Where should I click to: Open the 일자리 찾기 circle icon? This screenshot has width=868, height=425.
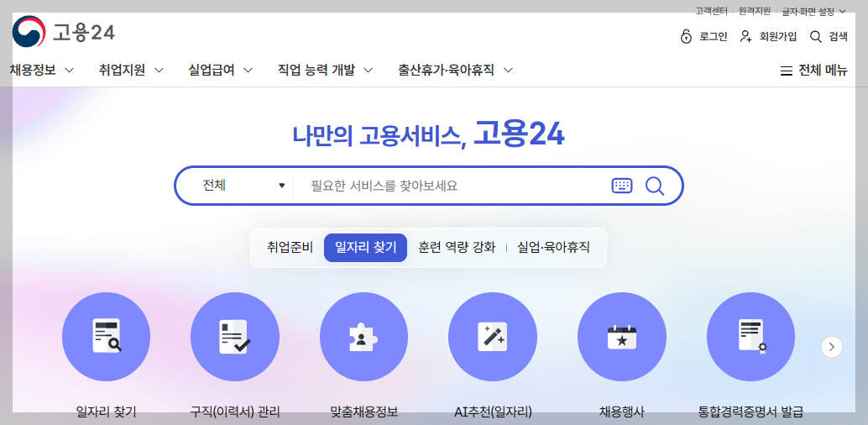[107, 336]
